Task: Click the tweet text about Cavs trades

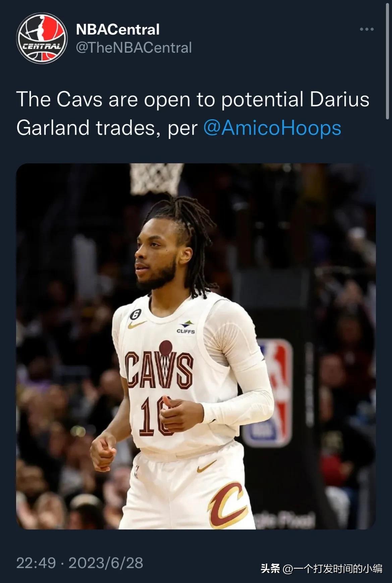Action: pos(193,114)
